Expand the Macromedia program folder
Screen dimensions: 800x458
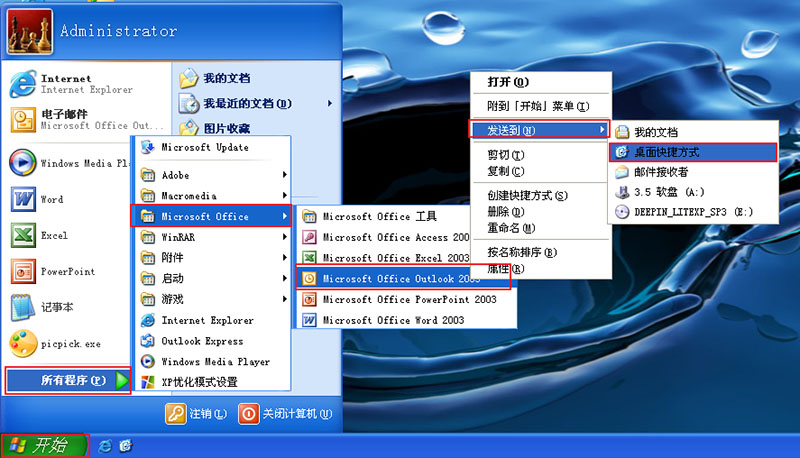[x=213, y=196]
